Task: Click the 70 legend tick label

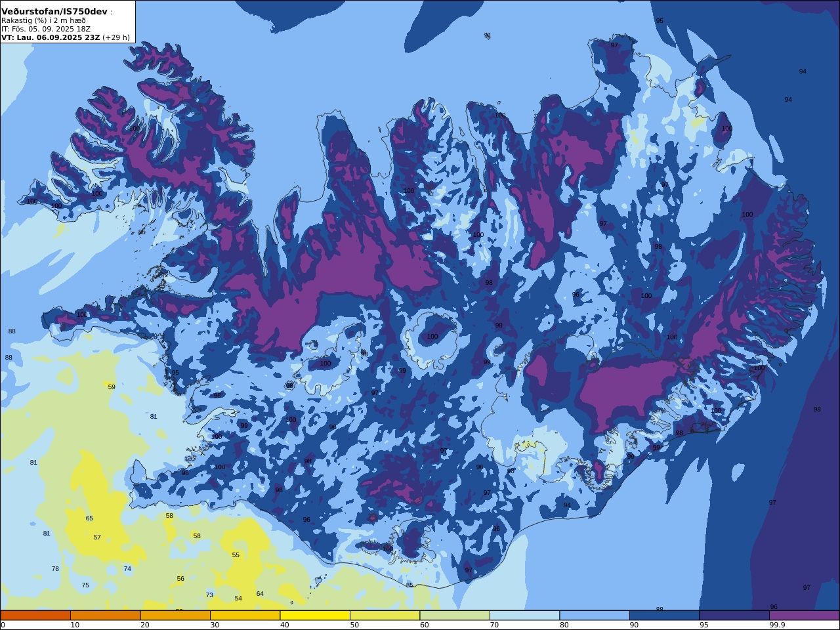Action: (494, 625)
